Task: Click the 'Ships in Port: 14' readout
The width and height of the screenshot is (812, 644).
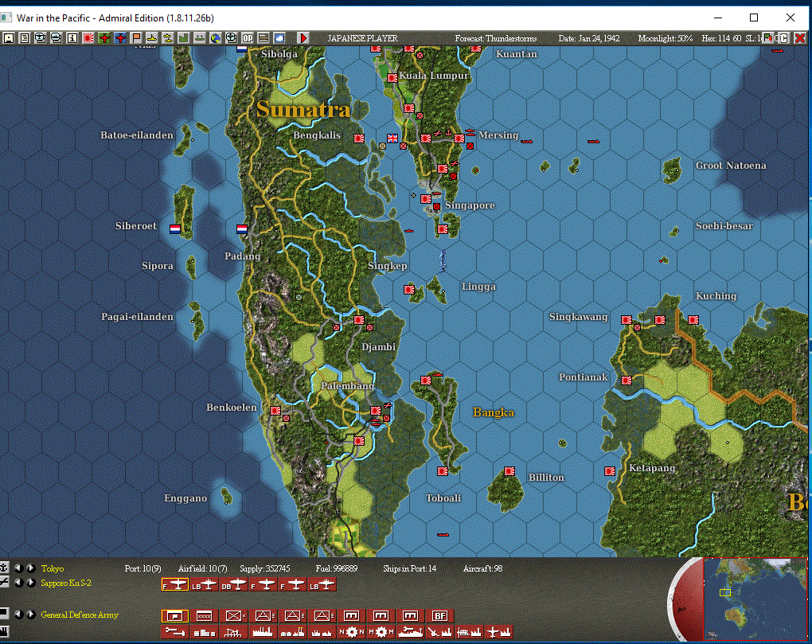Action: click(x=410, y=568)
